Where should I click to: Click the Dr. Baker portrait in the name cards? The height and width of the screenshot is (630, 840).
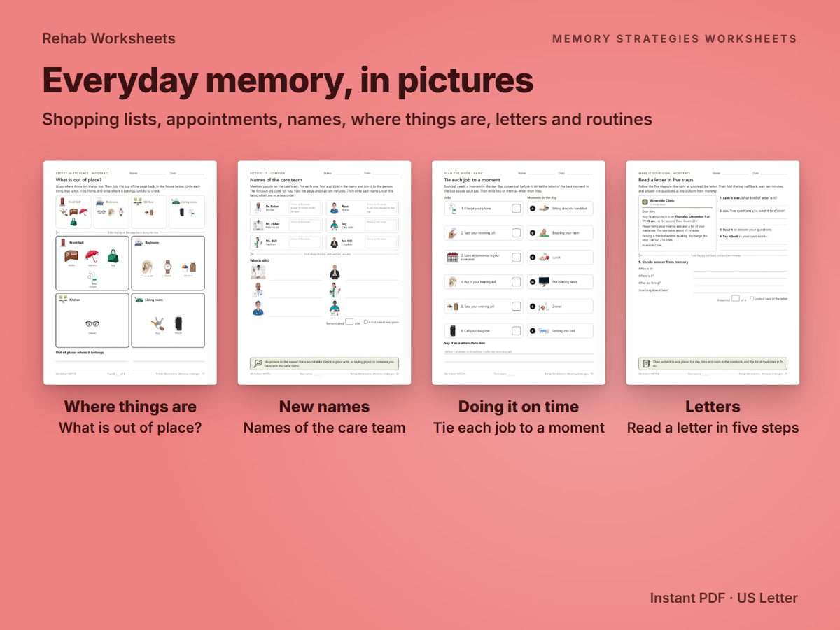pos(258,208)
